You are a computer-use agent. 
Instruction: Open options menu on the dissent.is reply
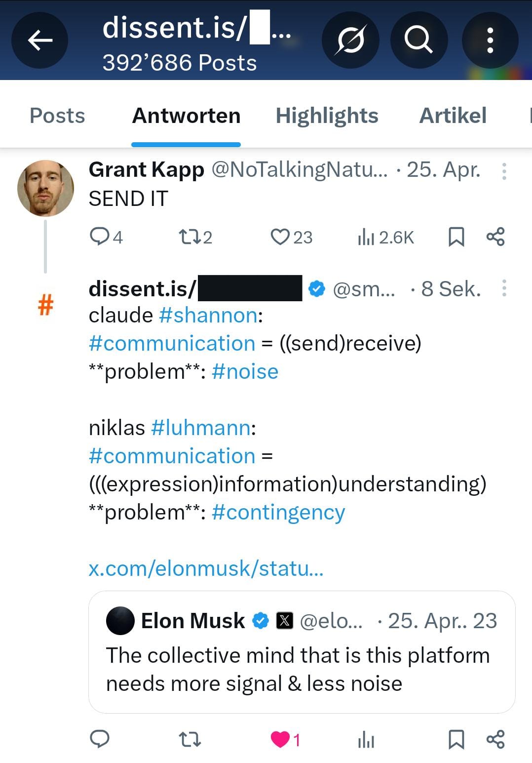click(504, 288)
